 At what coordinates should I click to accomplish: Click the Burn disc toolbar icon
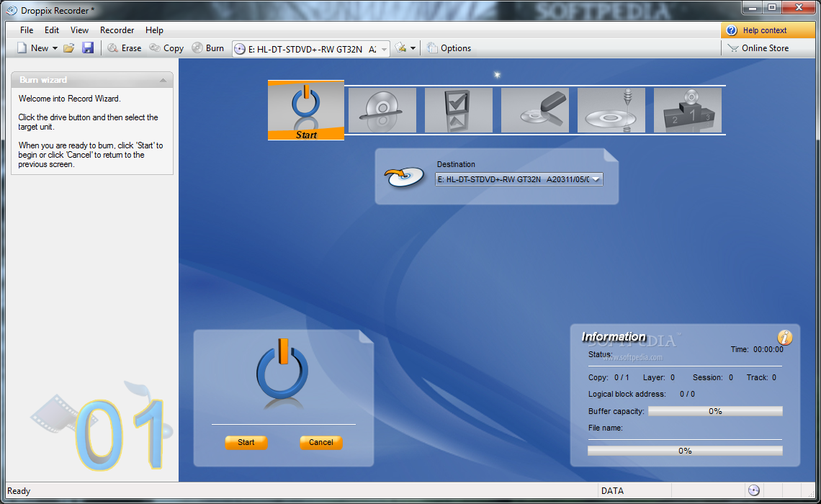click(x=197, y=48)
